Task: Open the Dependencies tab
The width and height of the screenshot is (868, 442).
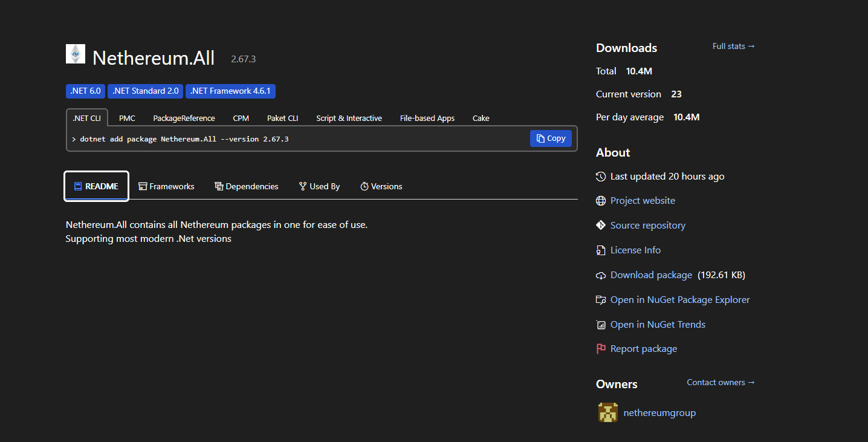Action: (x=247, y=186)
